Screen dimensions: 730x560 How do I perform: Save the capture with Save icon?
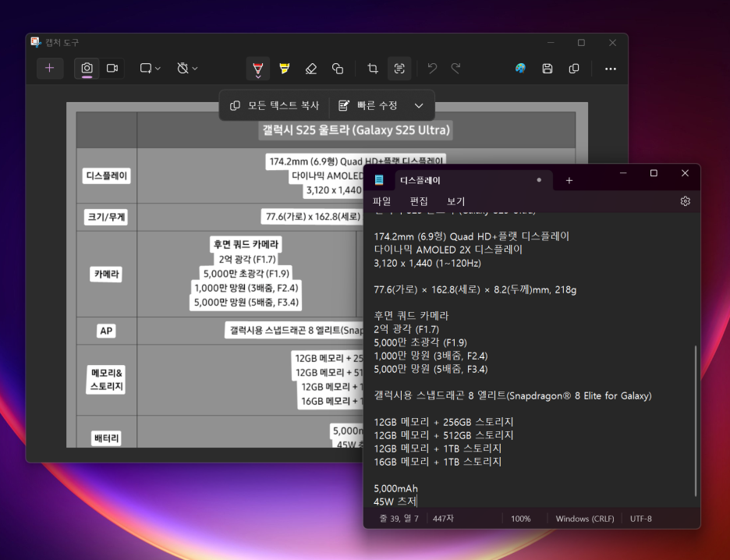coord(547,69)
